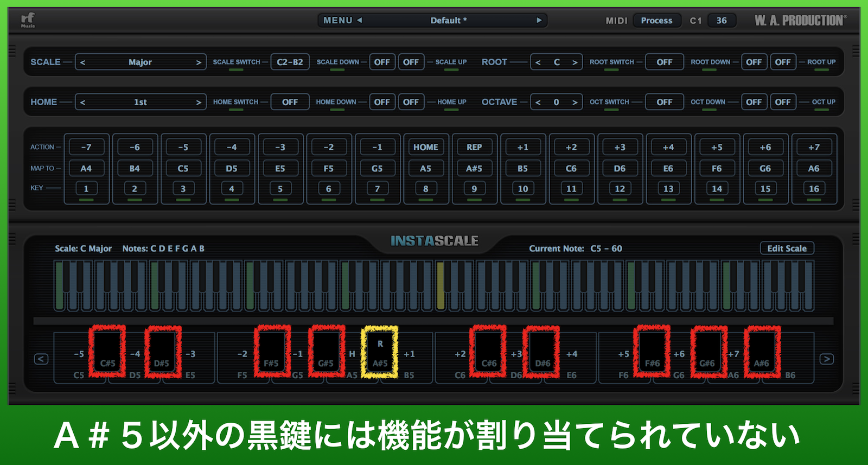
Task: Click the rf Music logo icon
Action: coord(28,20)
